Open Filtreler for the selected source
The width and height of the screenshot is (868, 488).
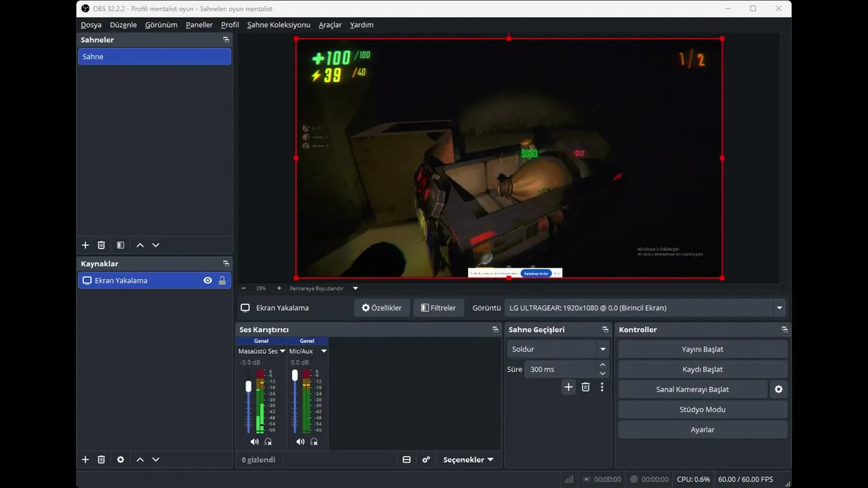click(439, 308)
